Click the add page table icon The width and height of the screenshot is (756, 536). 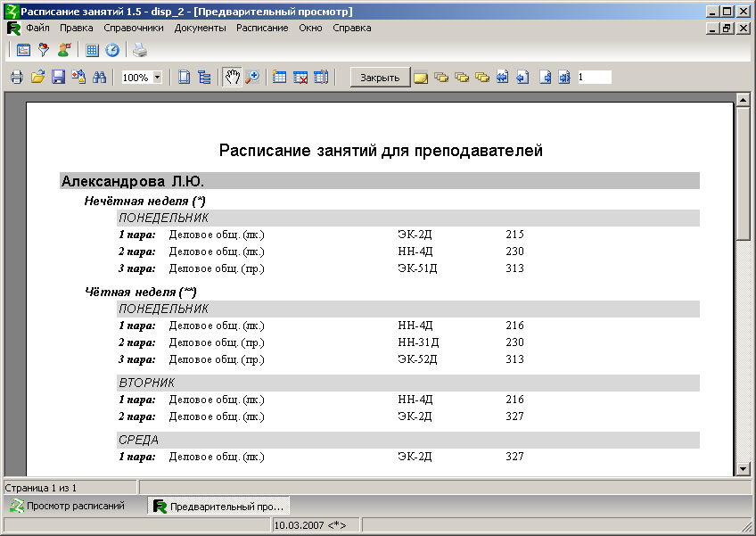pos(279,78)
